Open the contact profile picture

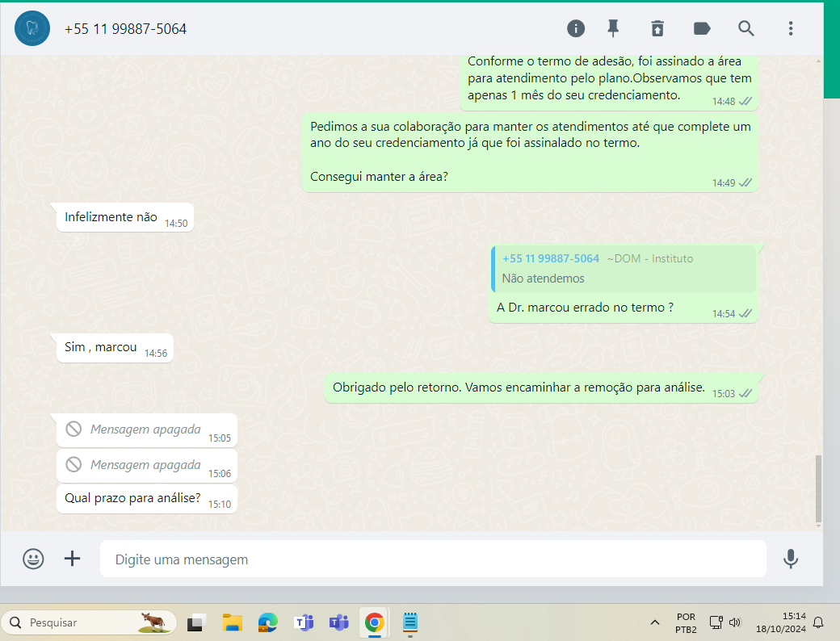(x=32, y=29)
